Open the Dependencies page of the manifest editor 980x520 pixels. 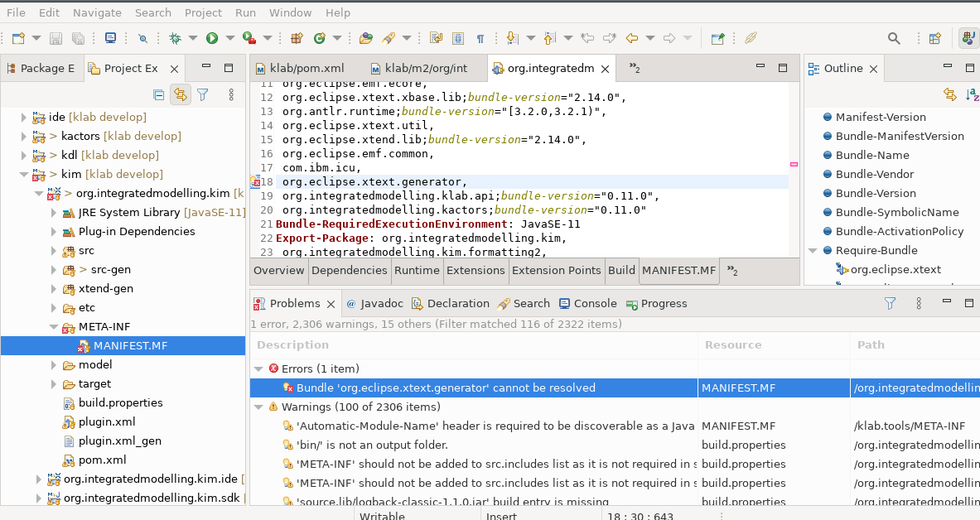tap(350, 270)
